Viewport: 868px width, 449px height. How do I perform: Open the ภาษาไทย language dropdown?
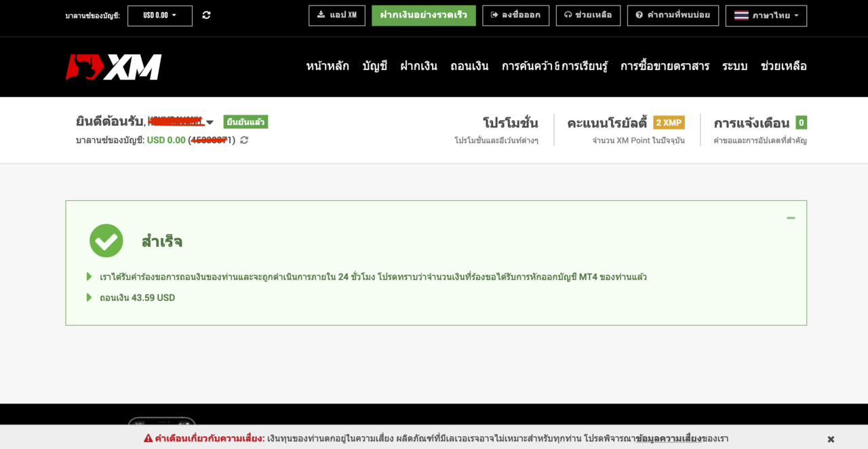click(766, 16)
